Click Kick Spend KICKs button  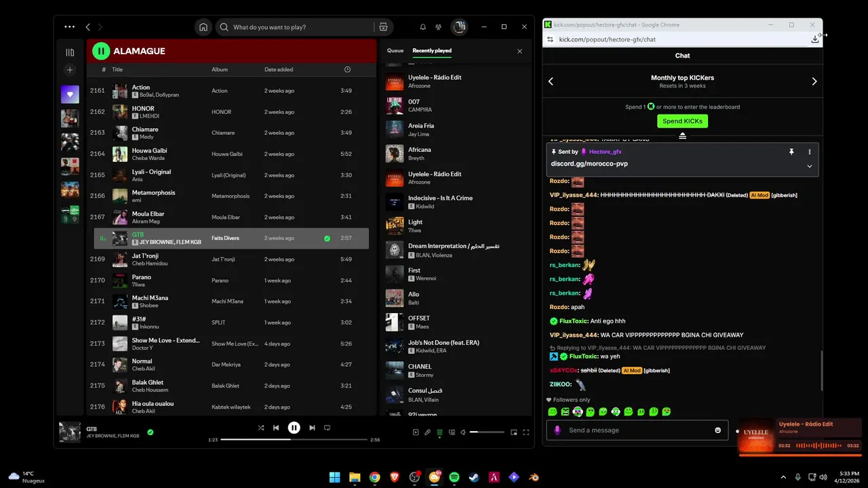click(x=682, y=121)
